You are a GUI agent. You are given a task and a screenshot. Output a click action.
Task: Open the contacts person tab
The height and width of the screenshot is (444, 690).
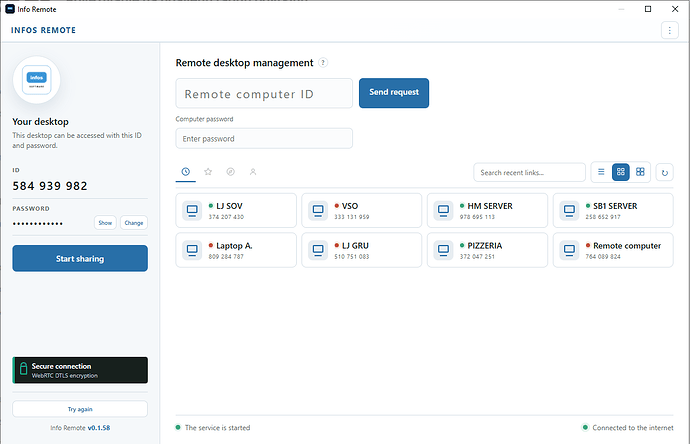pos(253,172)
